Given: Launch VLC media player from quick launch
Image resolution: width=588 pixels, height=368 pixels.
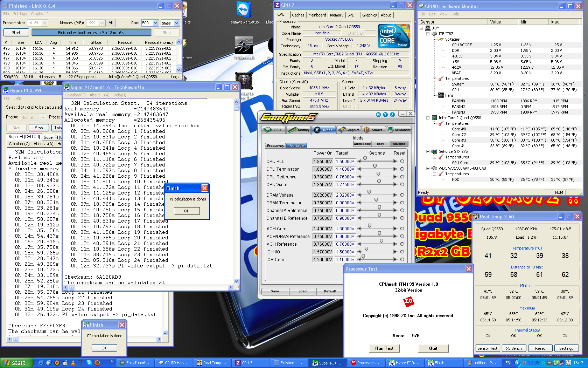Looking at the screenshot, I should tap(73, 363).
